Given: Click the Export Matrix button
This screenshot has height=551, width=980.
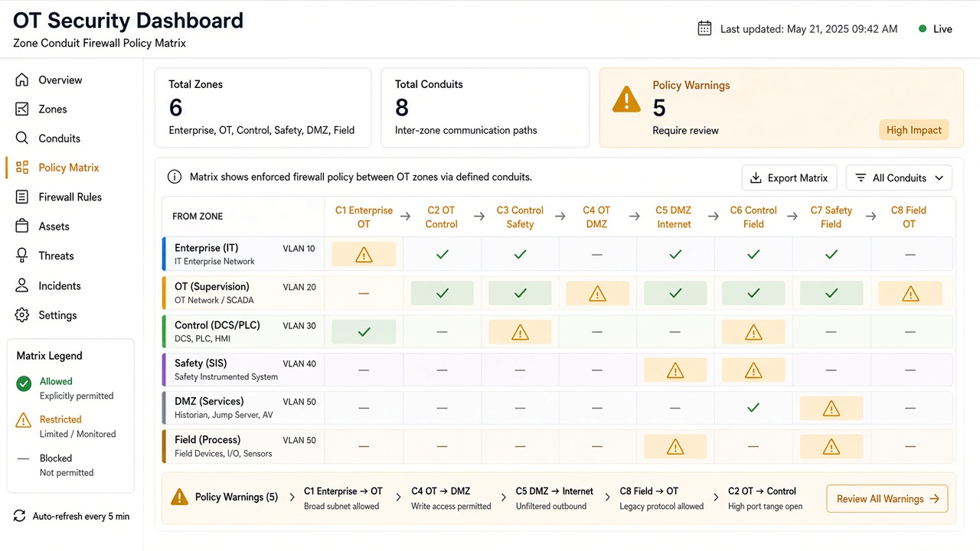Looking at the screenshot, I should tap(789, 178).
